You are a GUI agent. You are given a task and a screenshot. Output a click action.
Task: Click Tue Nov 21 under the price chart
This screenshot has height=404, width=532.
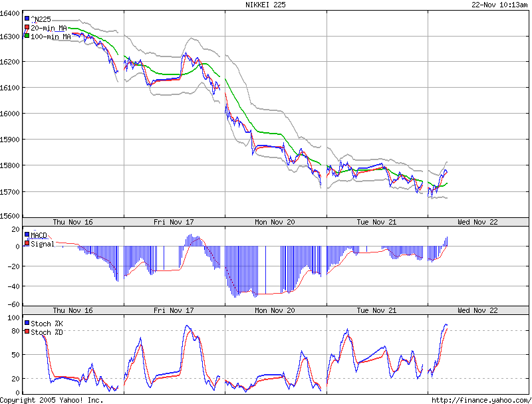click(376, 222)
